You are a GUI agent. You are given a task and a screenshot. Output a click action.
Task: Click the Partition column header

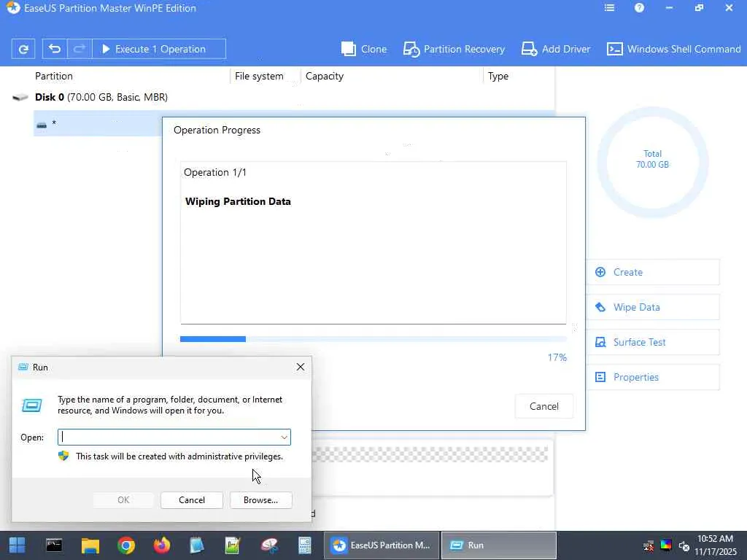pyautogui.click(x=54, y=76)
